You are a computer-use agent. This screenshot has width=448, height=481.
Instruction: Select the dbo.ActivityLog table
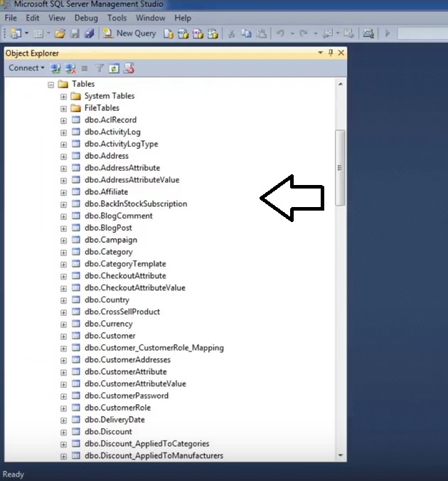[112, 132]
